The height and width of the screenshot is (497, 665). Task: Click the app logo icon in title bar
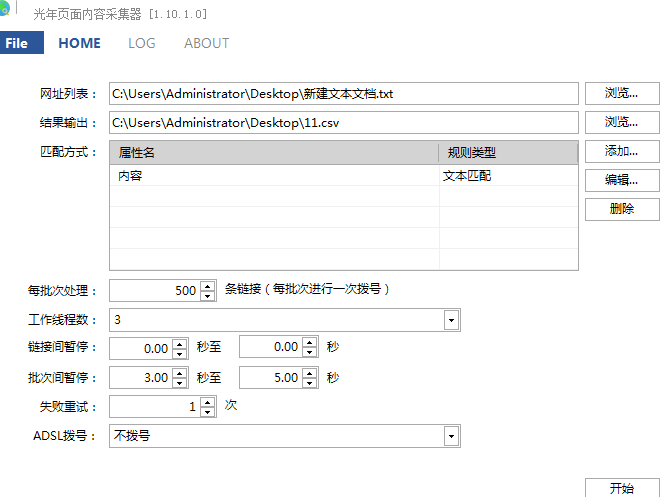coord(4,9)
